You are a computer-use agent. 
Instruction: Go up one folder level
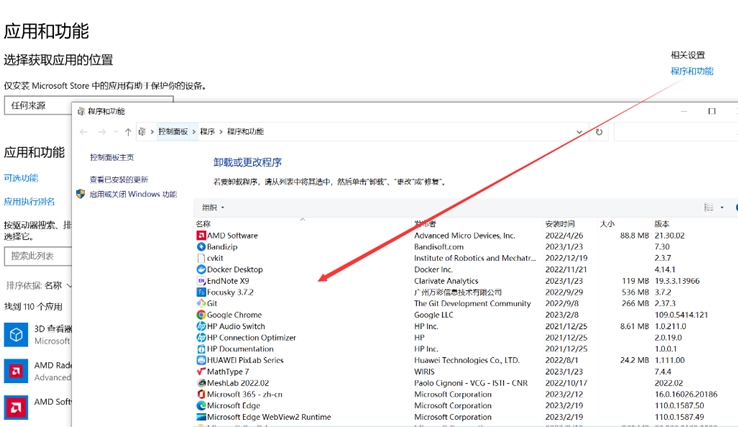pyautogui.click(x=128, y=132)
